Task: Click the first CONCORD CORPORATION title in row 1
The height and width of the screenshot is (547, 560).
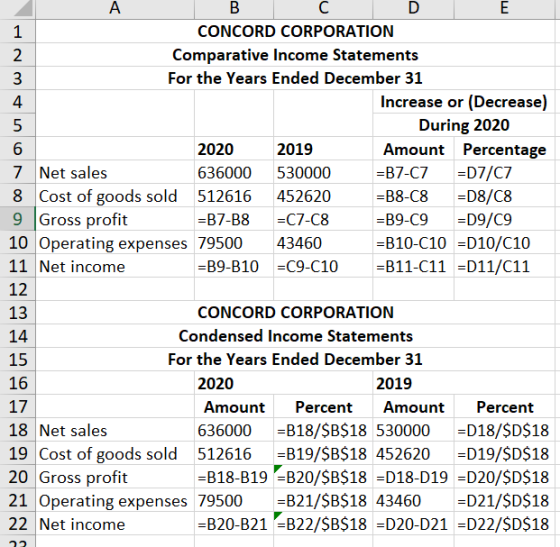Action: pyautogui.click(x=295, y=31)
